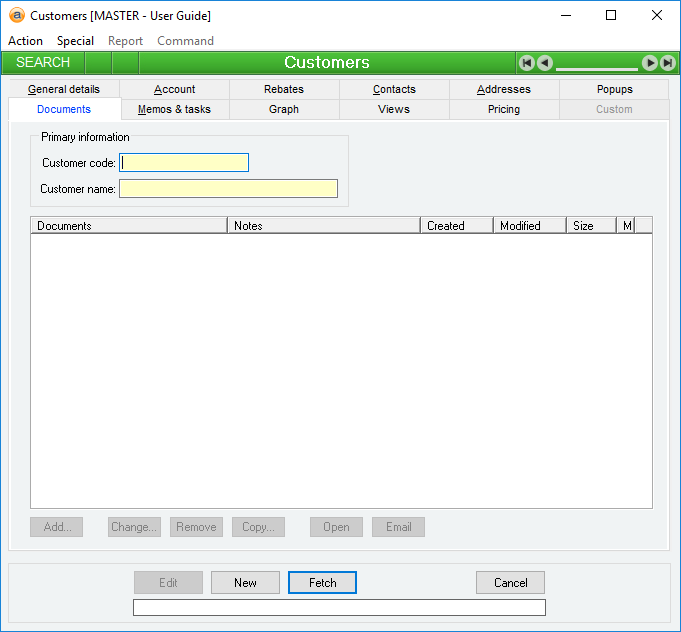The height and width of the screenshot is (632, 681).
Task: Open the Memos & tasks tab
Action: point(174,109)
